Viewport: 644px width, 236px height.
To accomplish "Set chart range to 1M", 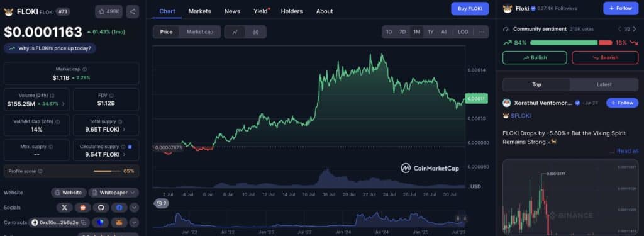I will [416, 32].
